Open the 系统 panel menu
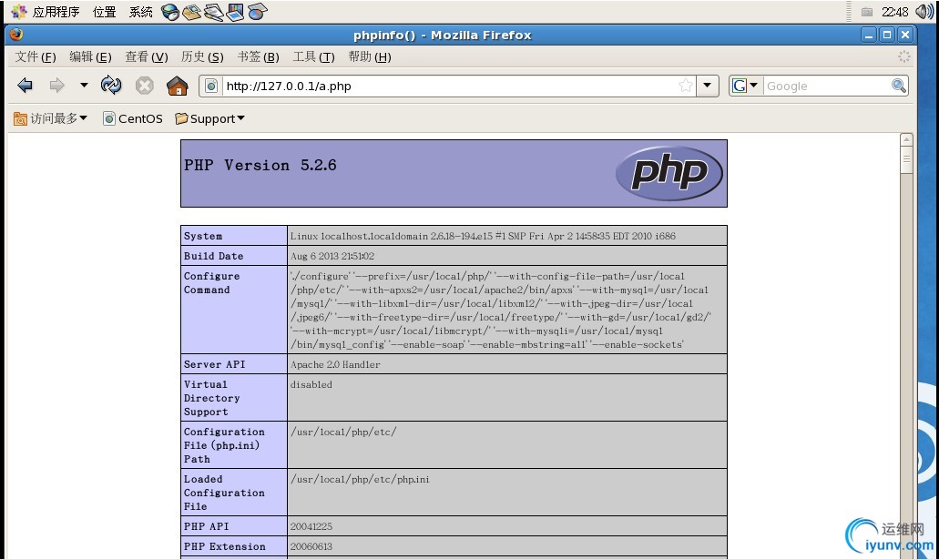 point(141,12)
